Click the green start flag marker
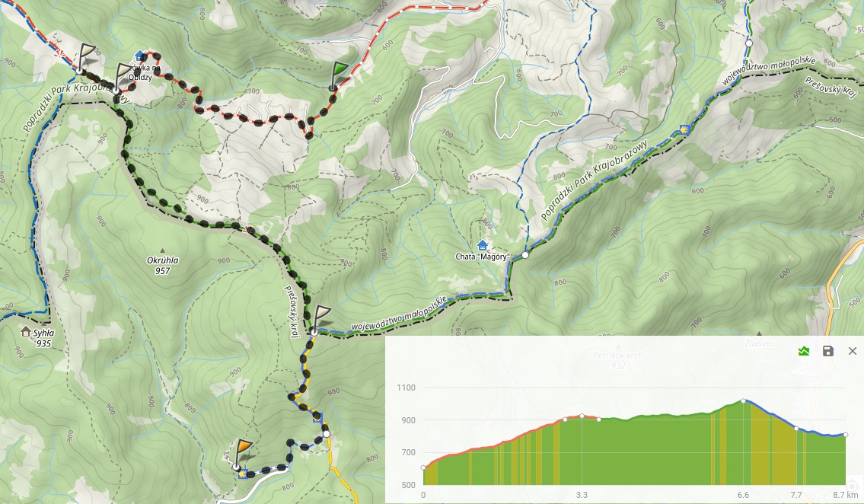 pos(338,75)
